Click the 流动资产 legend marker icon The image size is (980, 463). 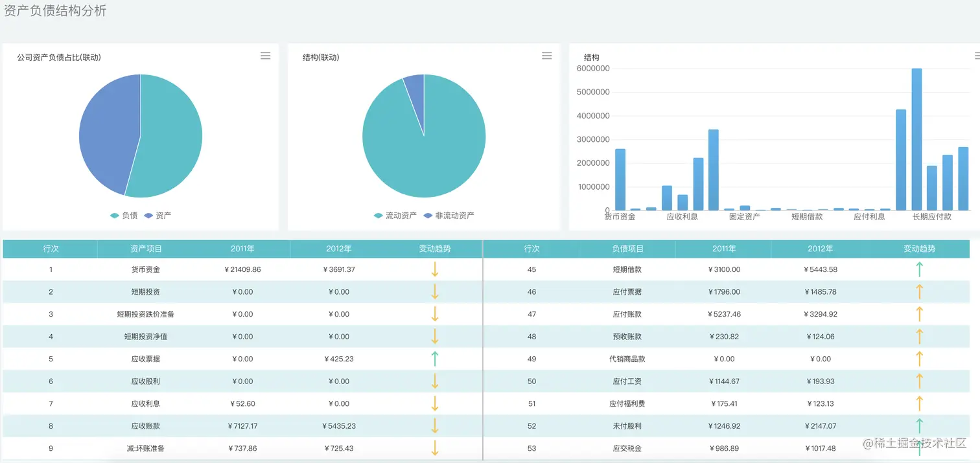point(378,215)
